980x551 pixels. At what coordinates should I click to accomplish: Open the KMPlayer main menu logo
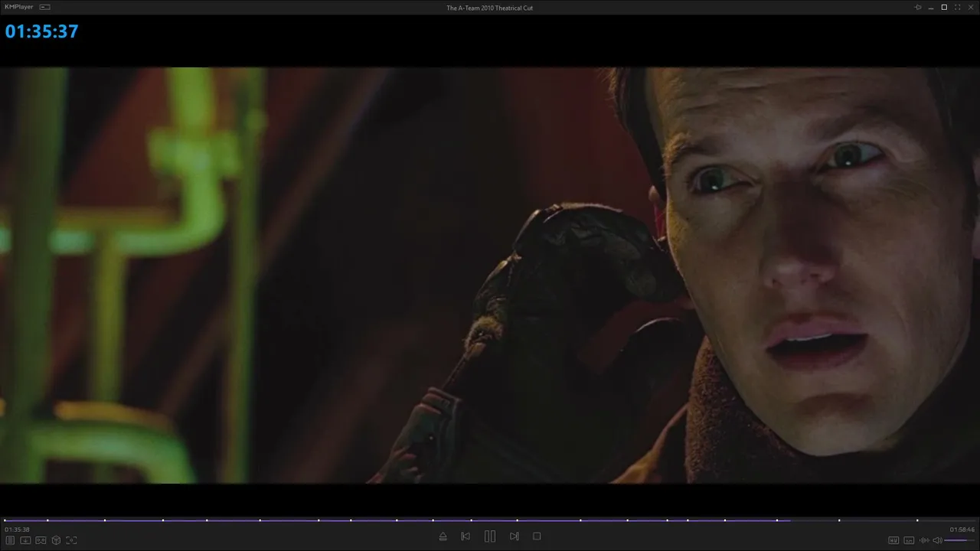coord(19,7)
